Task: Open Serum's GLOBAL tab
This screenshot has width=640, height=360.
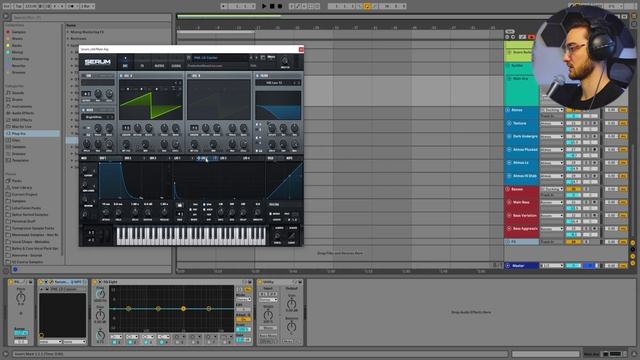Action: (176, 65)
